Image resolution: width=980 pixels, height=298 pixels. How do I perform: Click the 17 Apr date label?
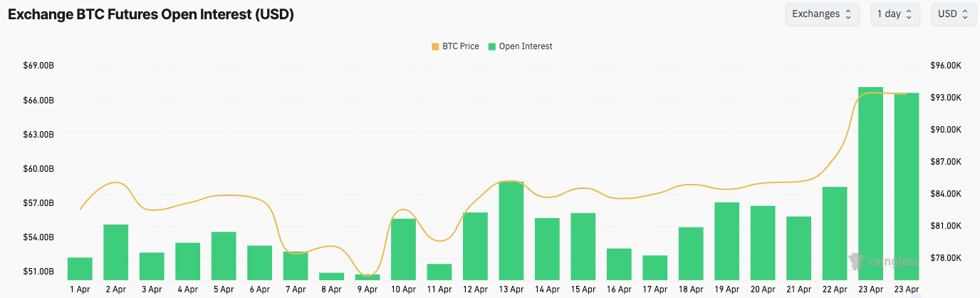tap(655, 290)
